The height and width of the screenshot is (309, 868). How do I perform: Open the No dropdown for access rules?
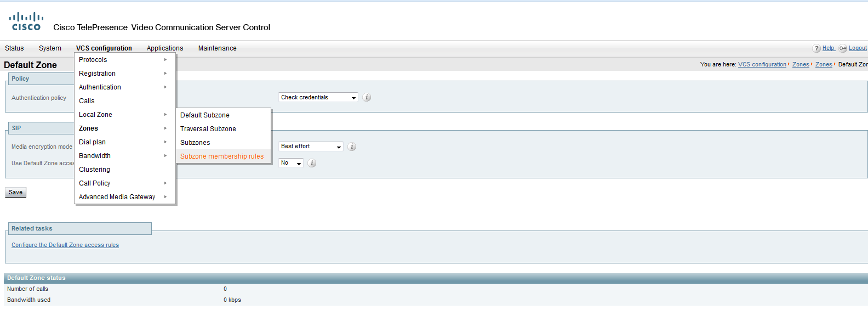(x=291, y=163)
